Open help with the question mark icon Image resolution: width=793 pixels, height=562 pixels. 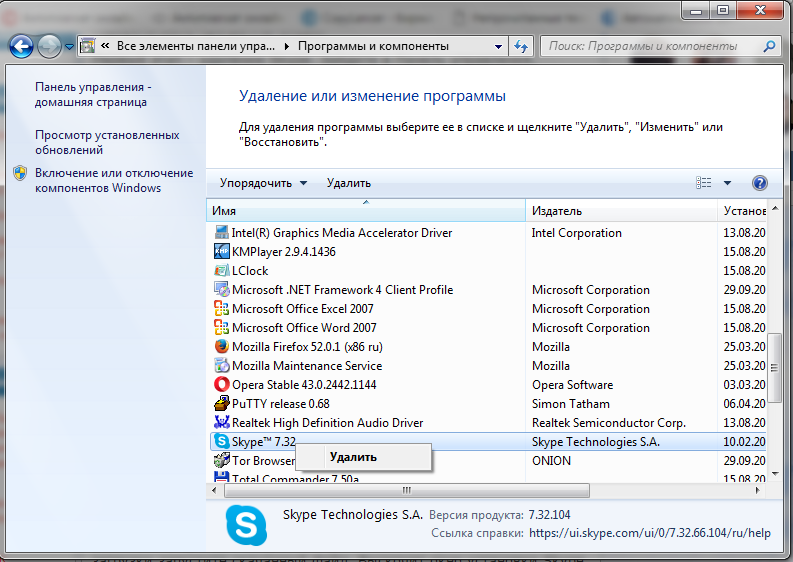759,183
